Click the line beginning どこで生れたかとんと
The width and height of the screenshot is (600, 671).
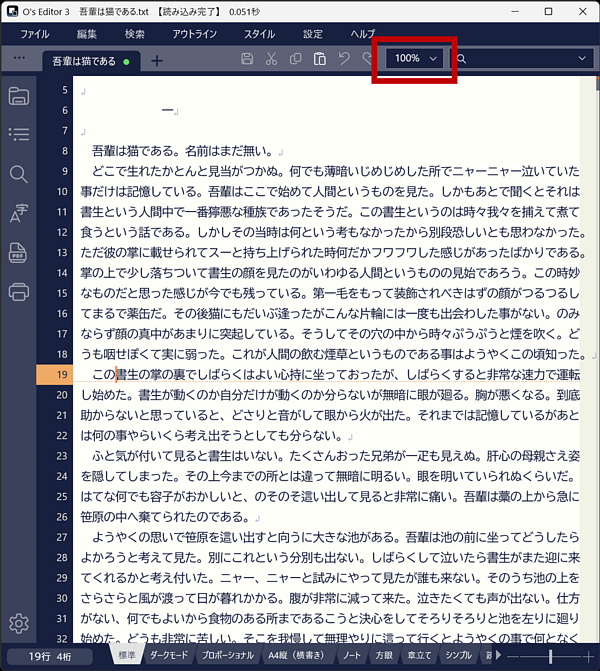[x=336, y=171]
